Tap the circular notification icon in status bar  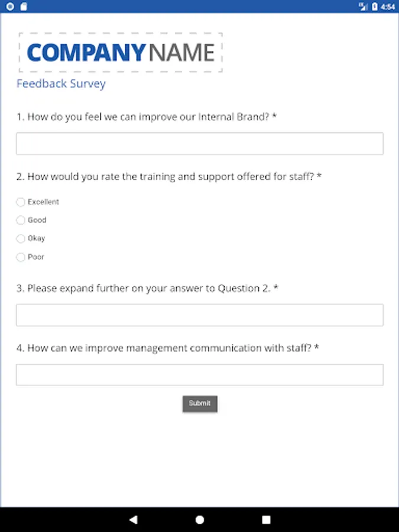(10, 7)
